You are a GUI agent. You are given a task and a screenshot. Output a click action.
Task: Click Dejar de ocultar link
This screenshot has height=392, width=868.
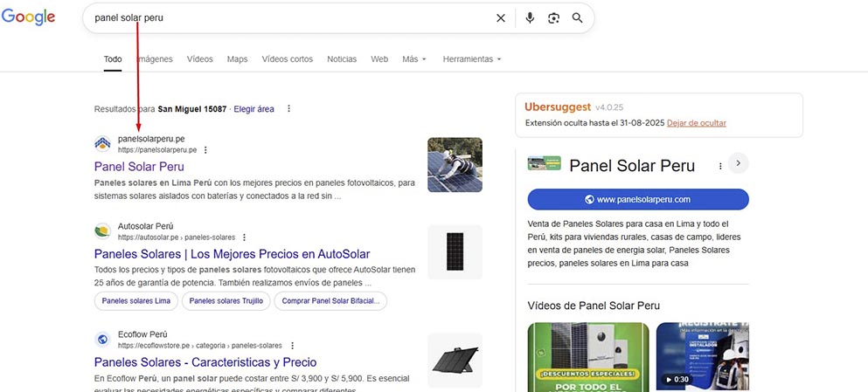click(x=697, y=123)
